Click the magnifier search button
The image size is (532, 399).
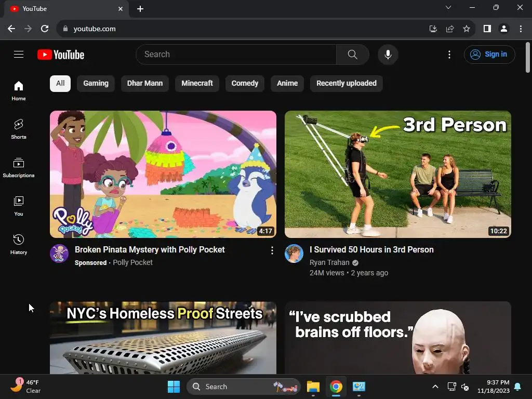353,54
